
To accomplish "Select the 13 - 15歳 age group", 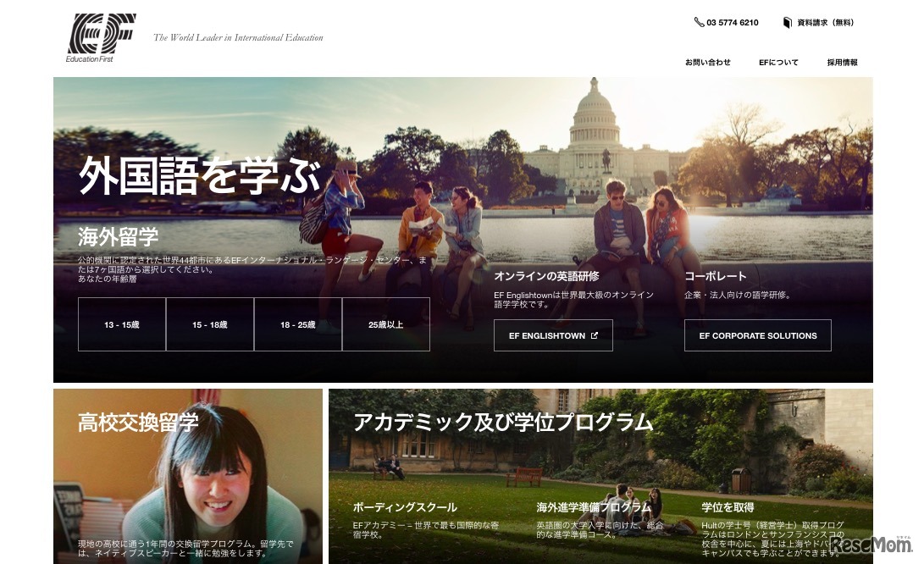I will [x=122, y=324].
